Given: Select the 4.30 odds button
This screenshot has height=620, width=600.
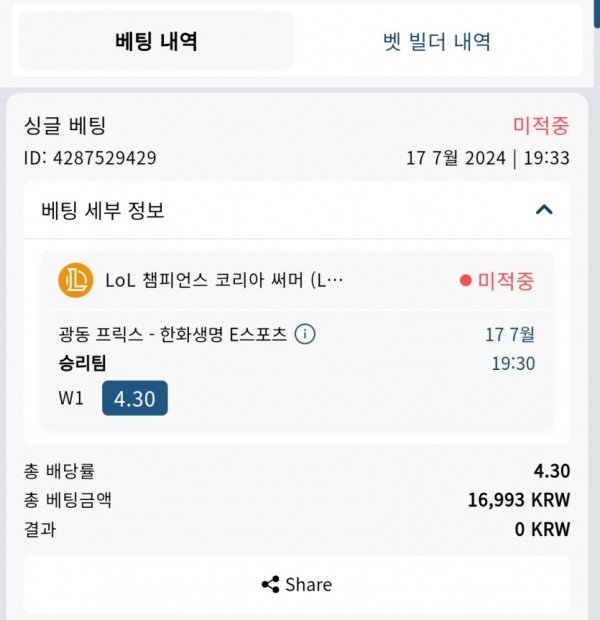Looking at the screenshot, I should [135, 398].
